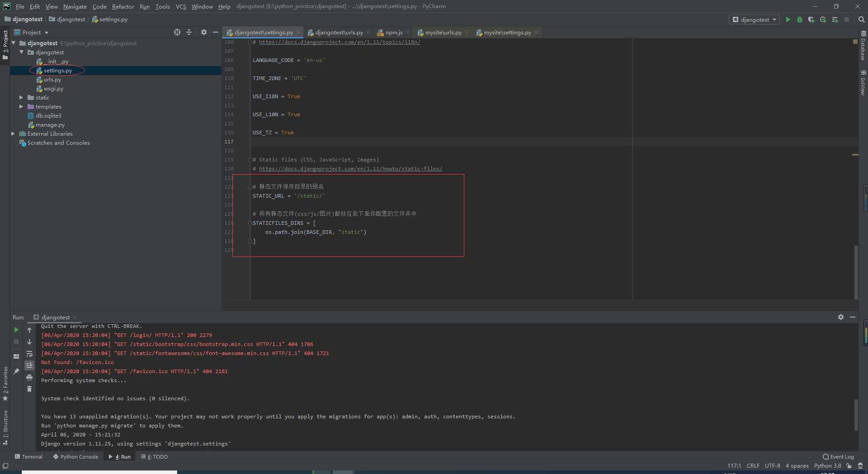Open the Refactor menu
868x474 pixels.
(x=123, y=6)
